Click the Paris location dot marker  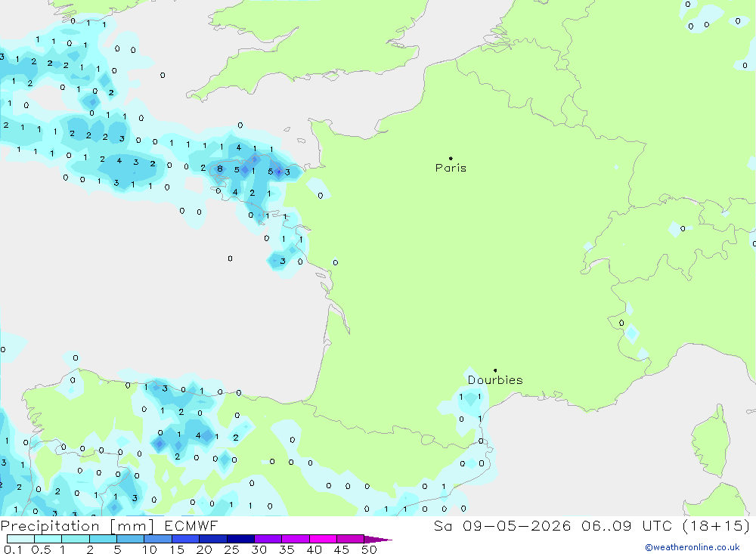[451, 158]
